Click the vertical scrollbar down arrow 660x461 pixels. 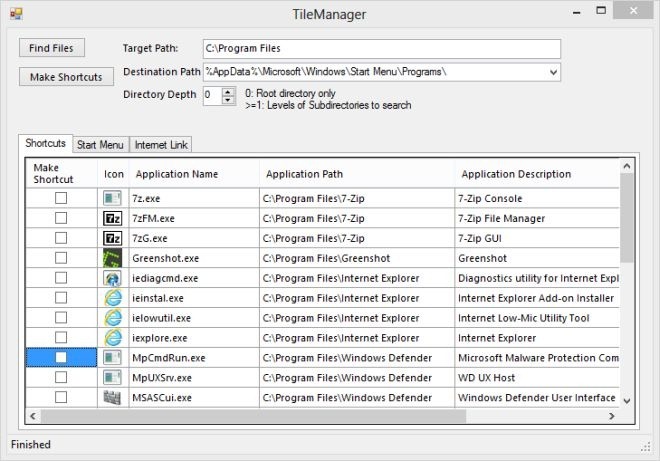click(x=627, y=400)
